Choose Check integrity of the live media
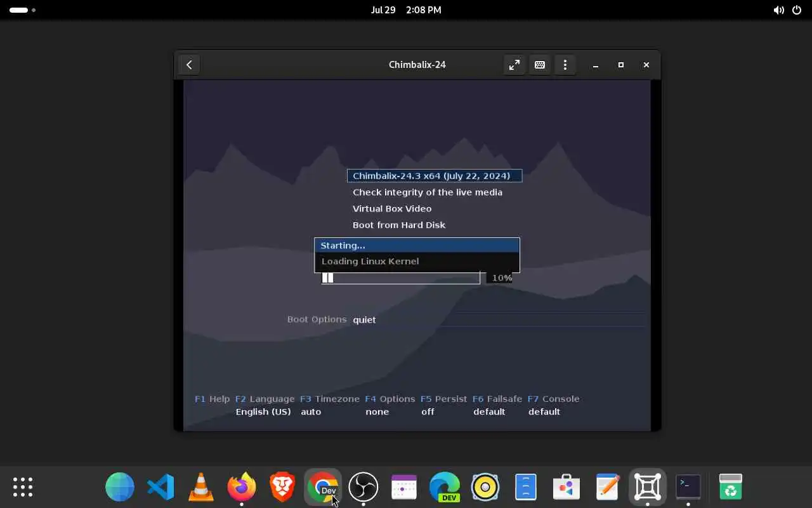 pos(428,192)
